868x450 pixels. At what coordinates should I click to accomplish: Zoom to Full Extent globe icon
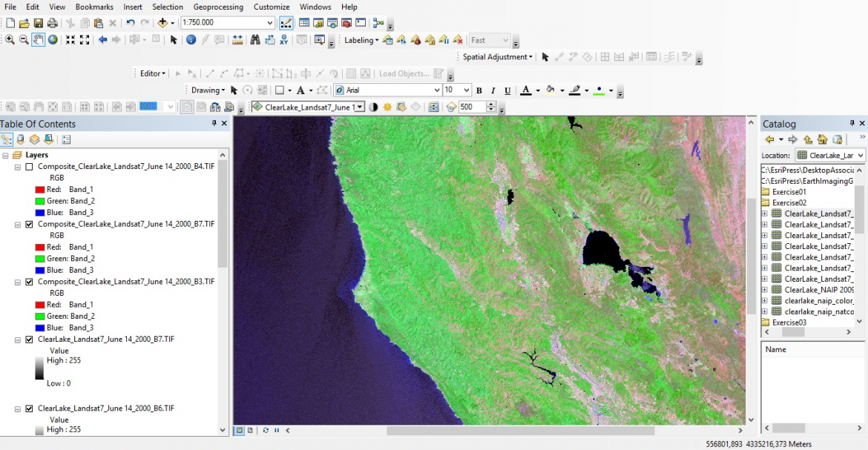(53, 40)
